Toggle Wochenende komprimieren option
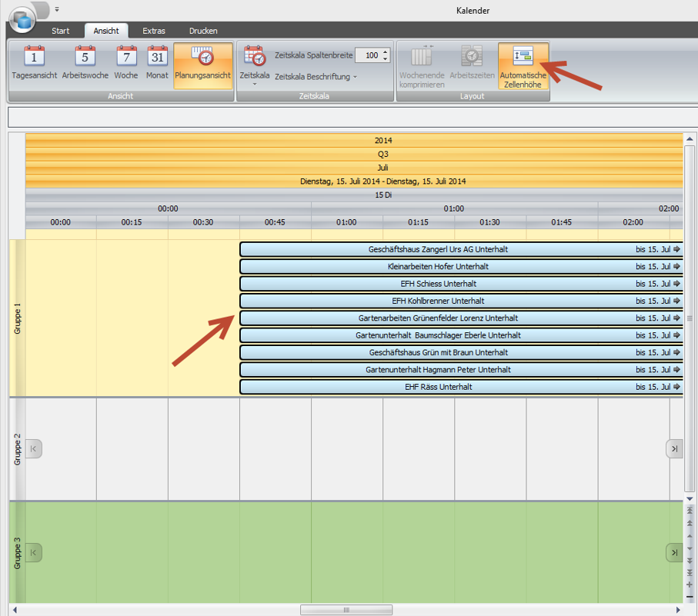Image resolution: width=698 pixels, height=616 pixels. point(422,66)
